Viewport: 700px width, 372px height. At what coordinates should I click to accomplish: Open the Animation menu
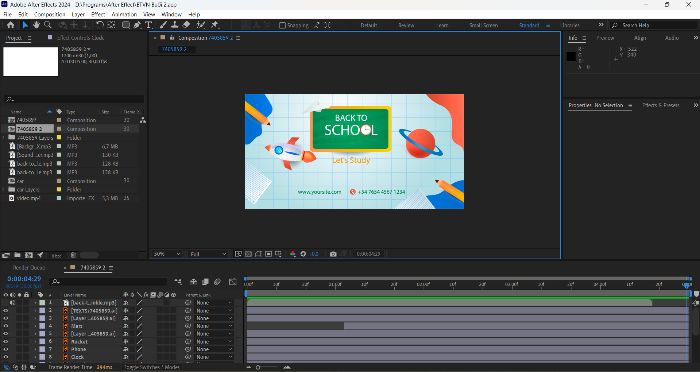coord(124,14)
